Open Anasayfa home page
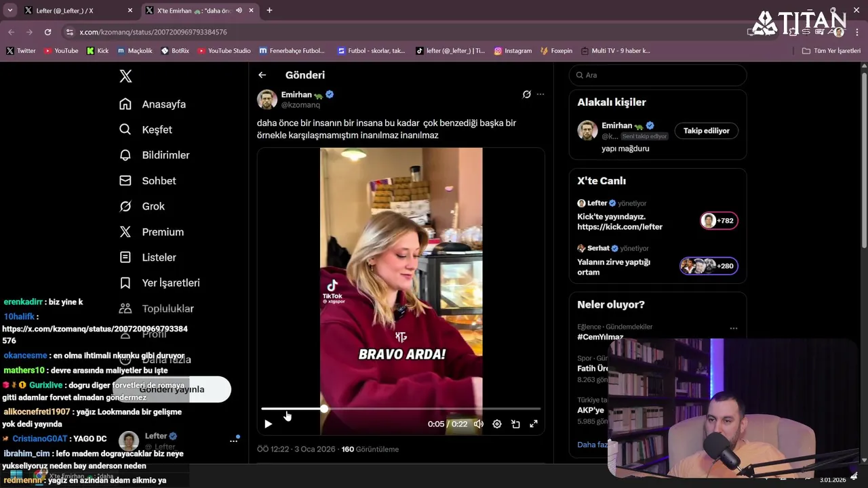 point(153,104)
